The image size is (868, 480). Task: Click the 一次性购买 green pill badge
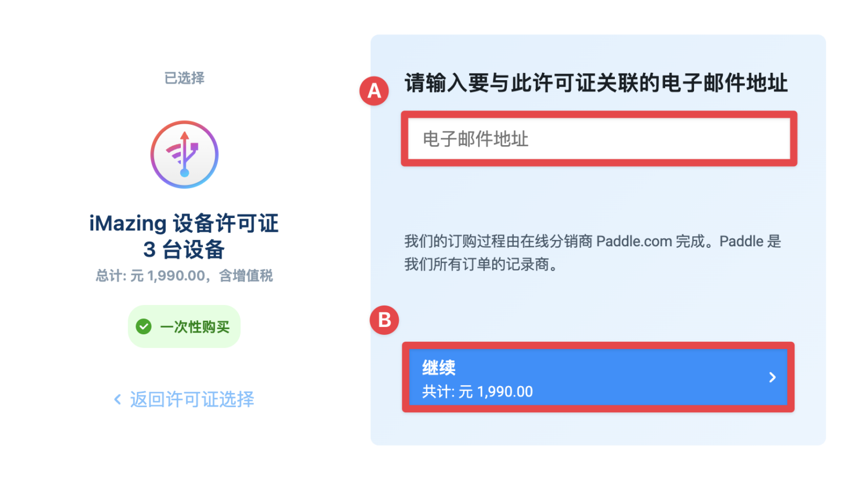(184, 326)
